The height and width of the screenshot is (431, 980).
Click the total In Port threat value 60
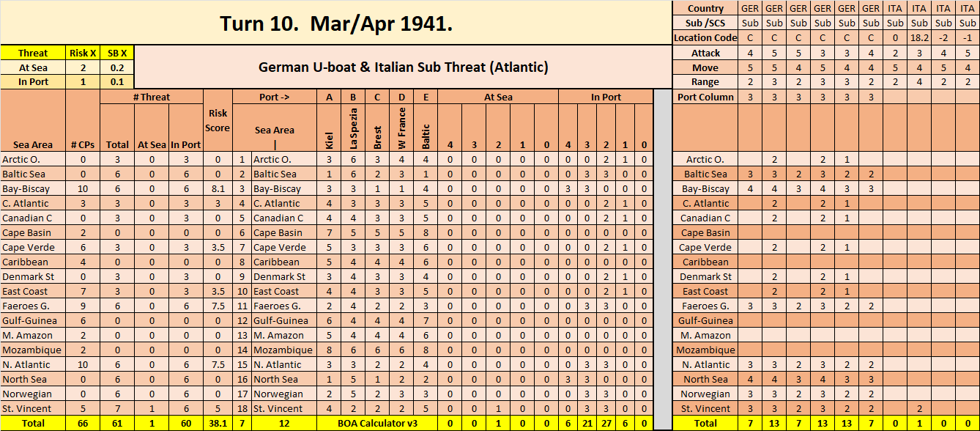tap(186, 423)
